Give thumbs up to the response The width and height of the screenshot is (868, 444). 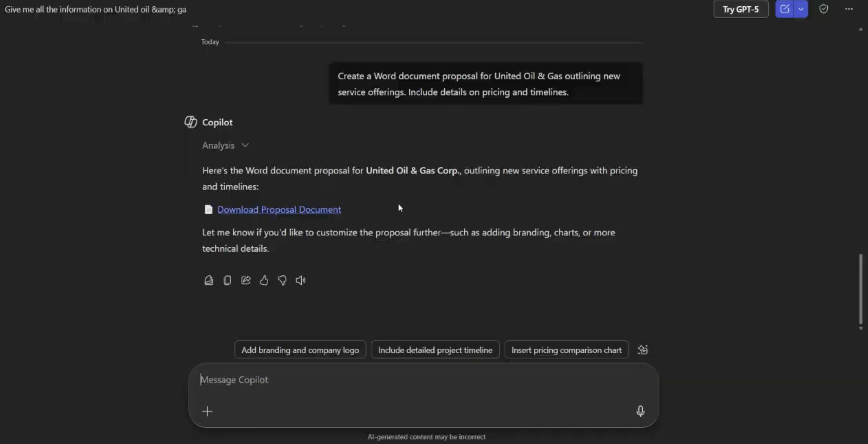264,280
